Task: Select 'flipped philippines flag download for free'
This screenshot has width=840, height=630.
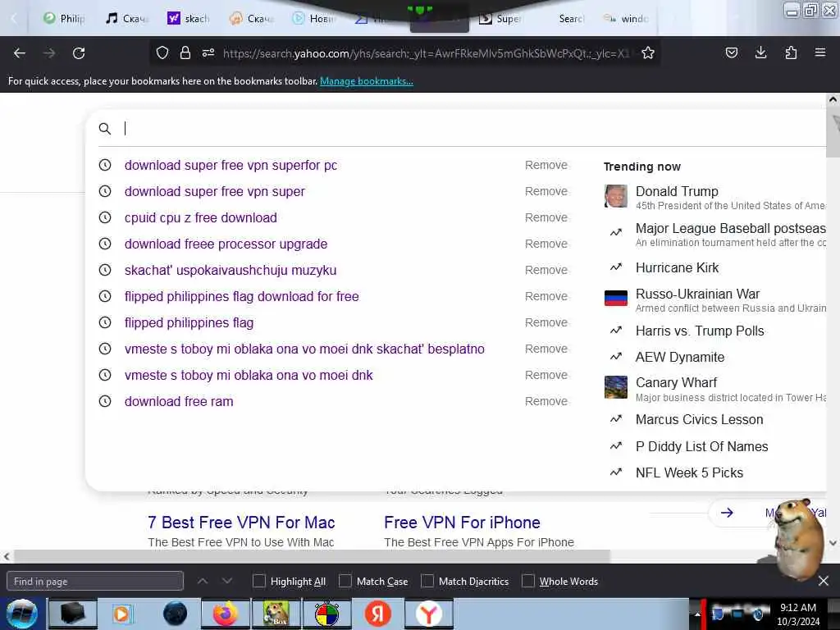Action: point(242,296)
